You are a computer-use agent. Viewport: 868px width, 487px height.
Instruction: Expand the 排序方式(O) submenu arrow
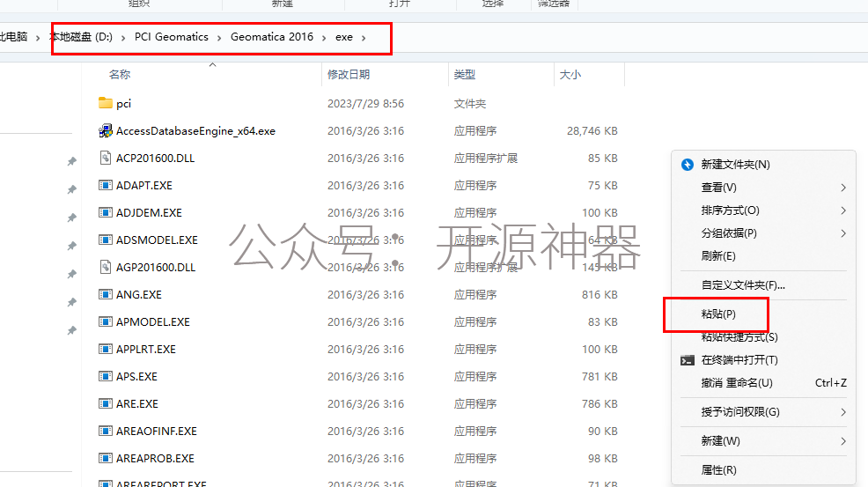click(843, 210)
